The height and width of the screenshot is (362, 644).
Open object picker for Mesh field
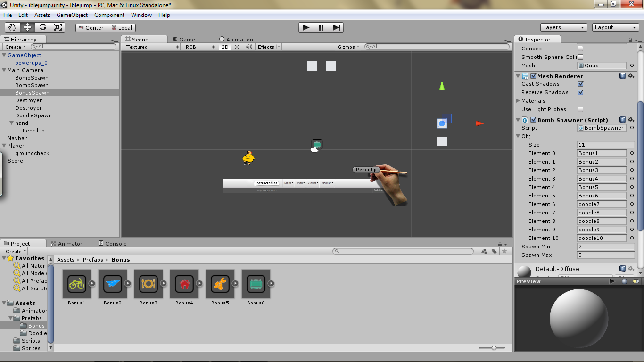pos(632,66)
